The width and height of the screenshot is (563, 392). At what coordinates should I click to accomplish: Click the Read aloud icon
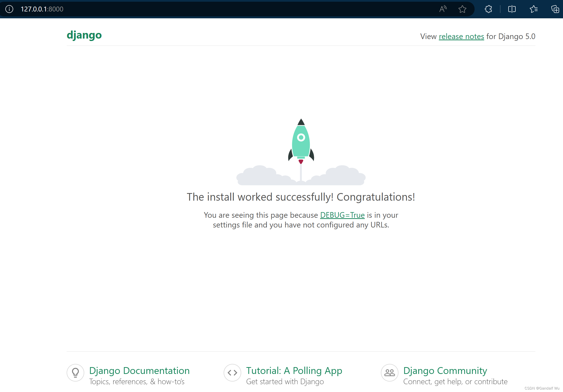443,9
